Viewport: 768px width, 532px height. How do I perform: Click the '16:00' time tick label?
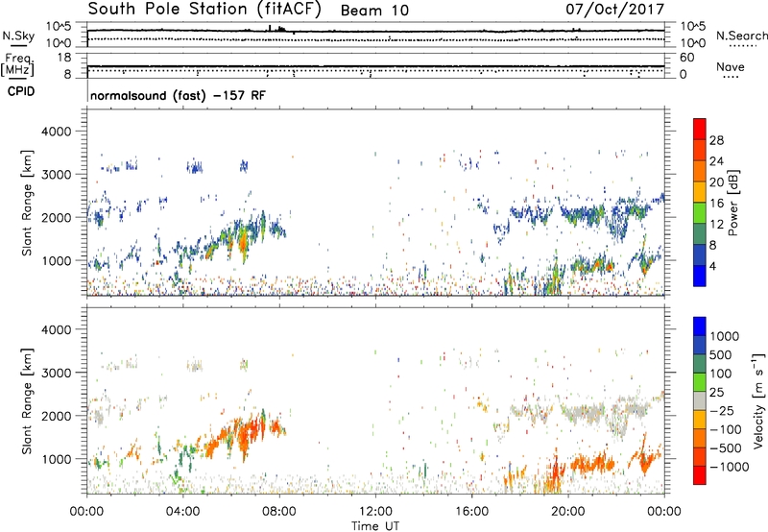[471, 512]
